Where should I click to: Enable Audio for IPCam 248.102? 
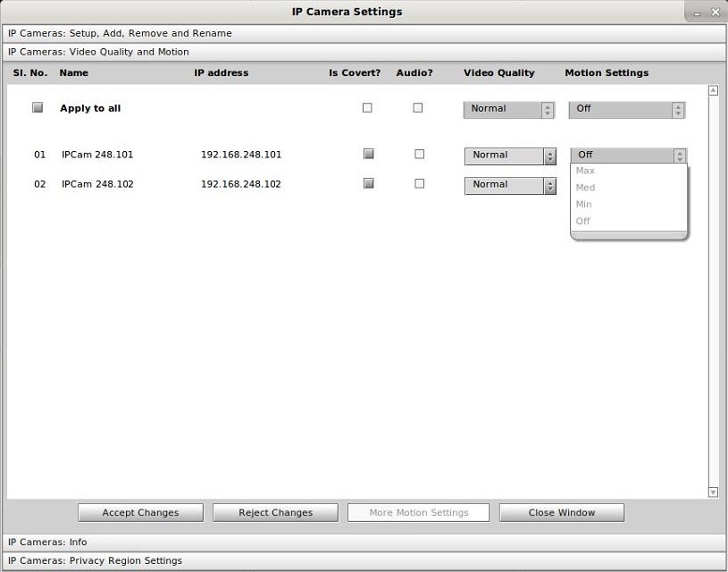tap(419, 184)
